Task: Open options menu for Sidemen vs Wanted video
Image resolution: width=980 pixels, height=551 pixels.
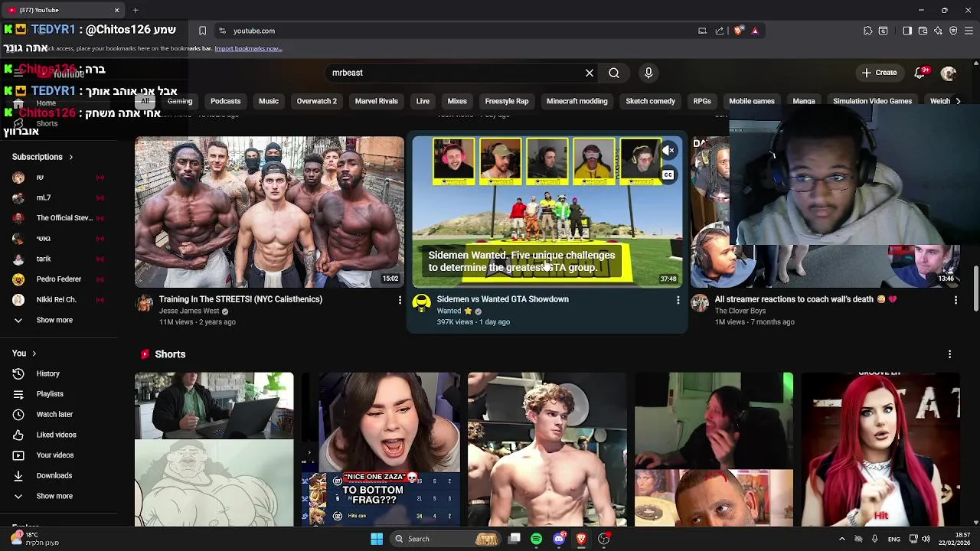Action: pos(678,301)
